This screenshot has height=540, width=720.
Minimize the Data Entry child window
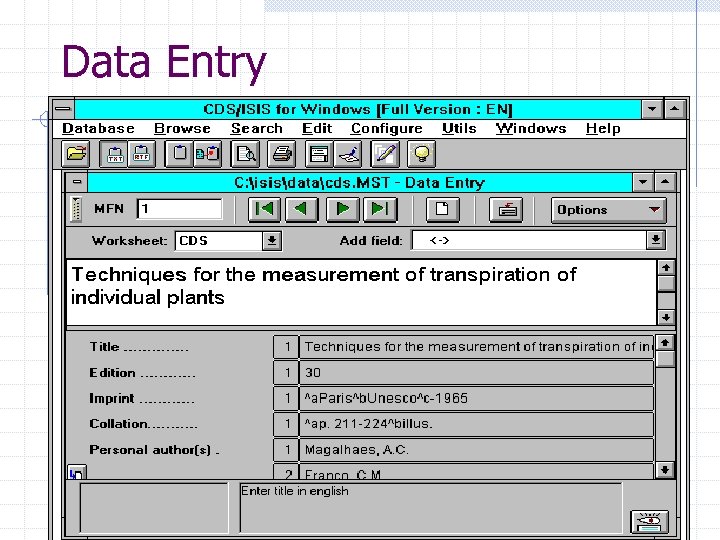pyautogui.click(x=643, y=182)
